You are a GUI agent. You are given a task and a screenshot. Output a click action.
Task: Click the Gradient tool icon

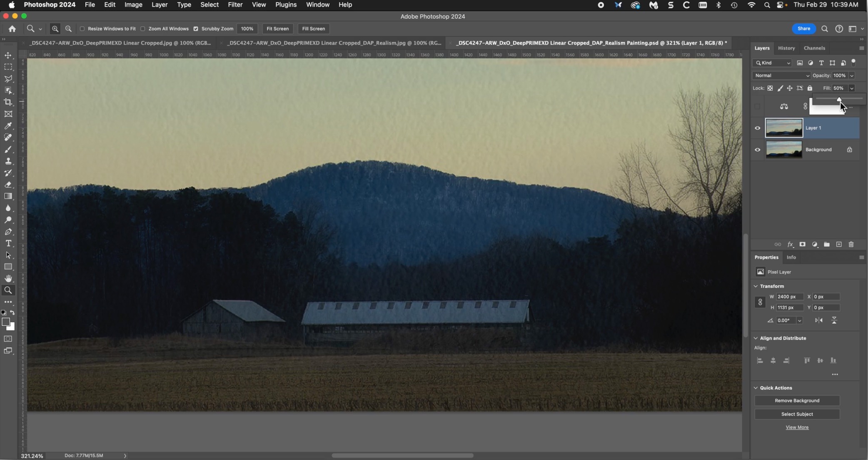click(8, 196)
